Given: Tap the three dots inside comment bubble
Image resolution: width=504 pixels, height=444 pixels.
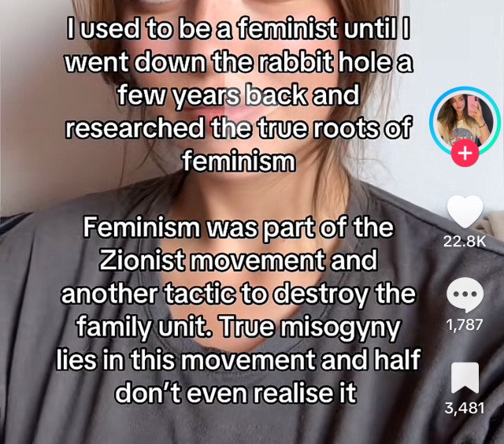Looking at the screenshot, I should 465,294.
